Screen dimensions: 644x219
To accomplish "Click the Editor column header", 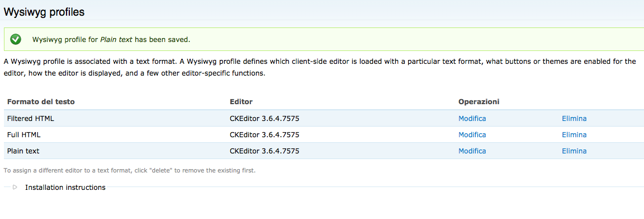I will 241,102.
